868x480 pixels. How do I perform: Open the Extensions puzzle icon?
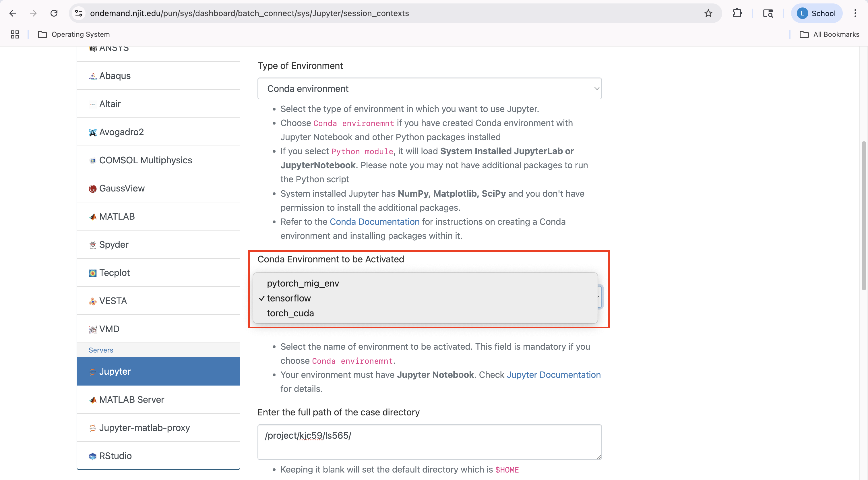coord(737,13)
